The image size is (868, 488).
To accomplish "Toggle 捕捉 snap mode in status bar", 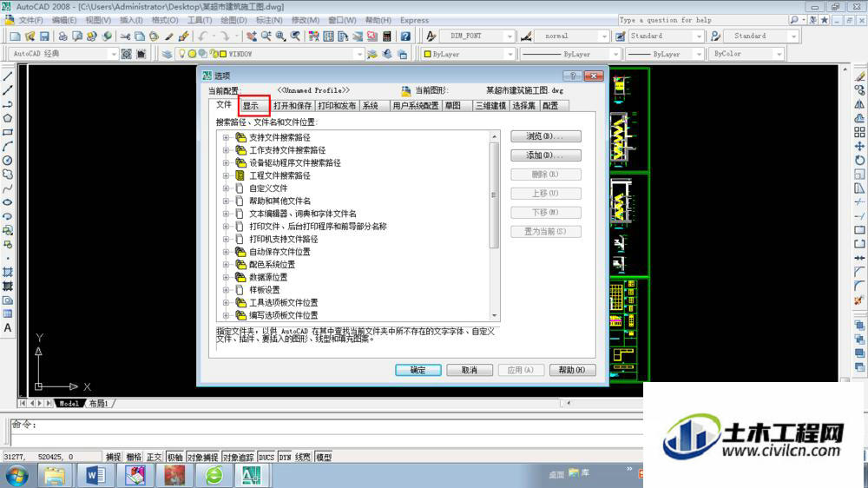I will pos(113,457).
